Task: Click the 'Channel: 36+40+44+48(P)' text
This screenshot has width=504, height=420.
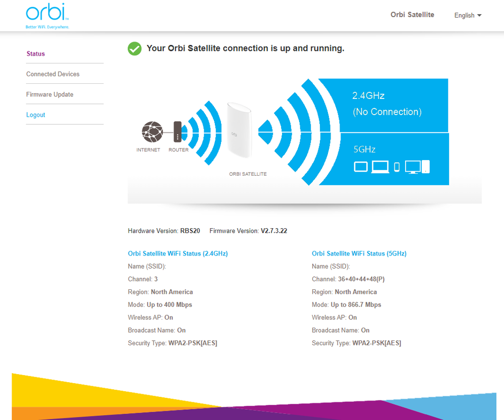Action: (348, 279)
